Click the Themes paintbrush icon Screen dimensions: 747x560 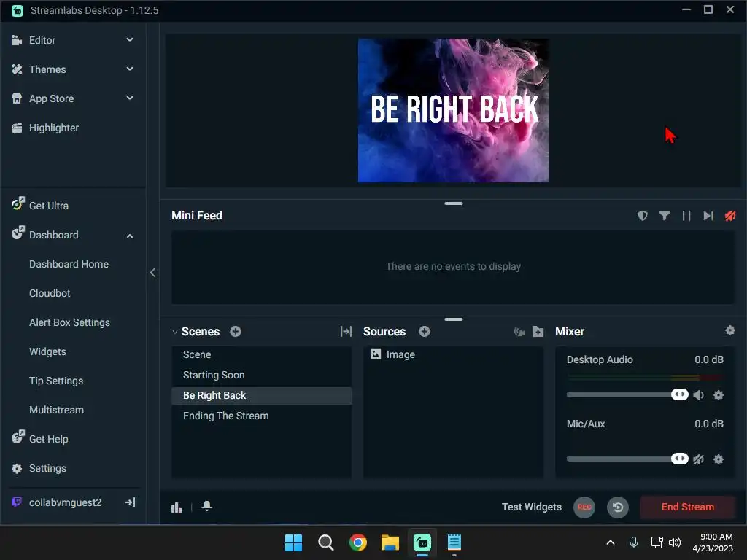(x=17, y=69)
